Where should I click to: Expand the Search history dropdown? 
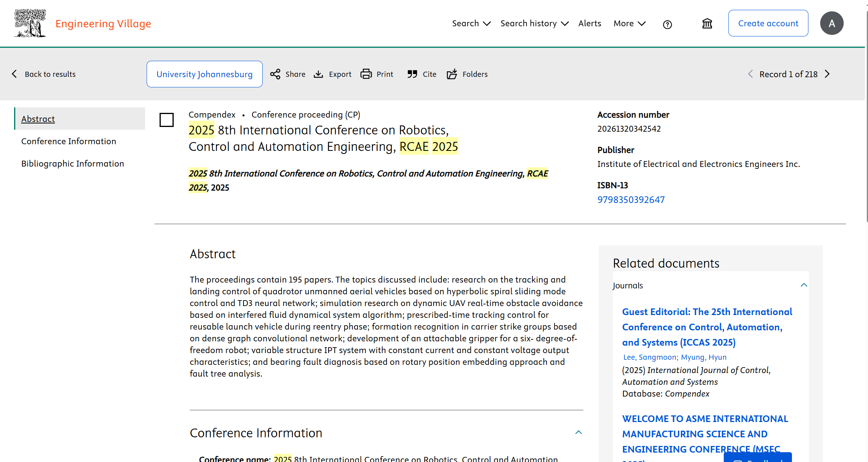point(534,24)
